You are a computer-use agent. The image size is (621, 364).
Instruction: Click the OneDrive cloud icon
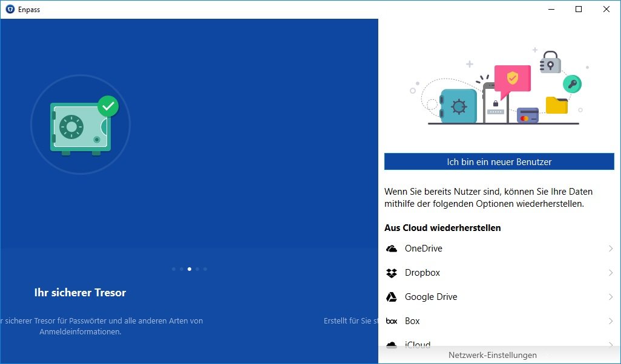(x=391, y=249)
